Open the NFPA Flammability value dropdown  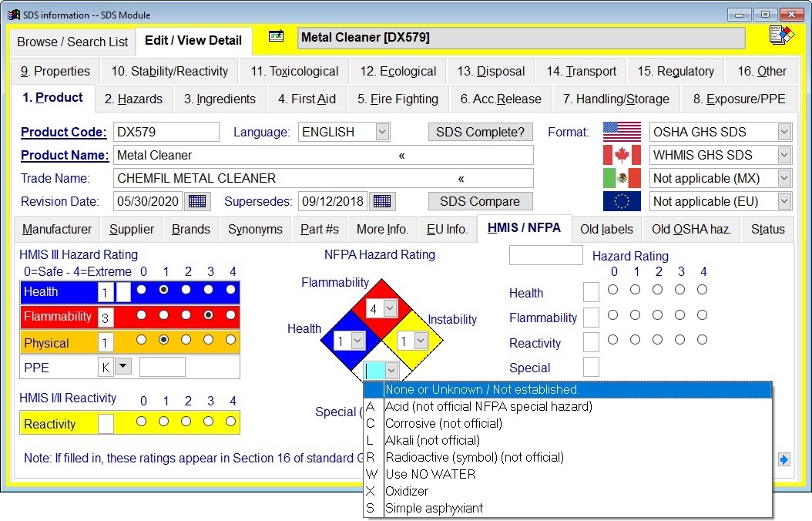(390, 308)
